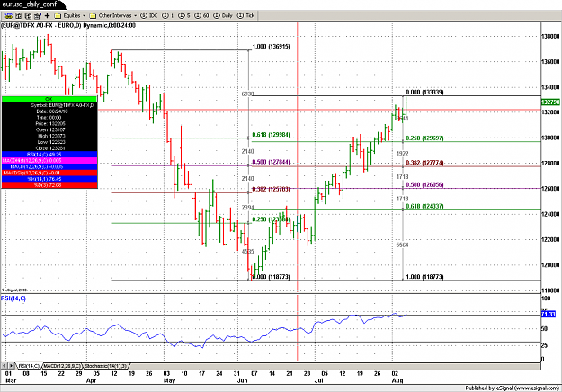
Task: Click the 0.500 (126056) Fibonacci label
Action: click(x=424, y=185)
